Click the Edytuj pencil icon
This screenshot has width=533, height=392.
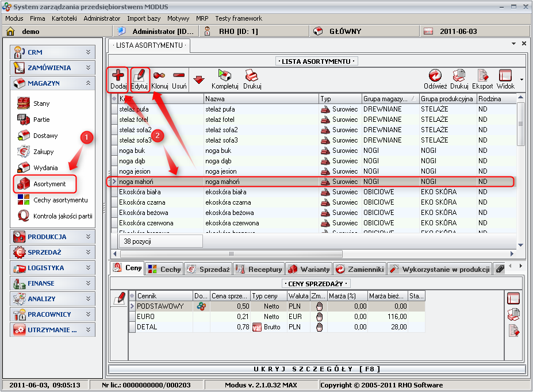(x=140, y=75)
